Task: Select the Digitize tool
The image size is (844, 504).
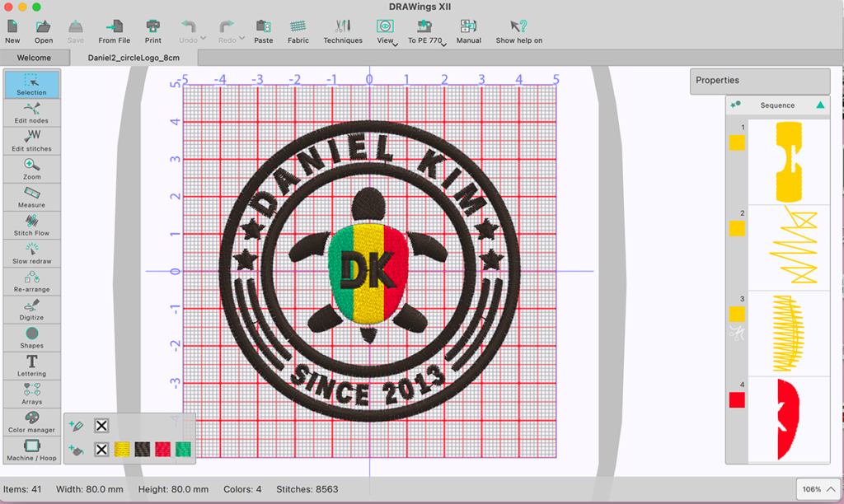Action: tap(32, 310)
